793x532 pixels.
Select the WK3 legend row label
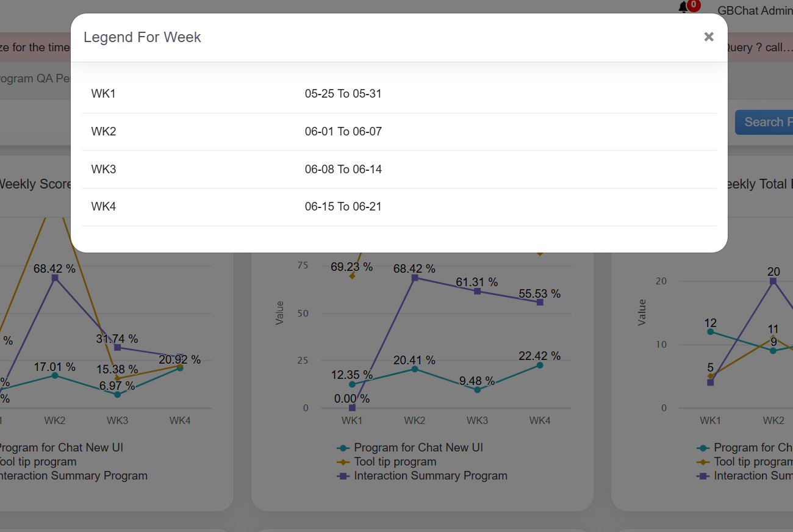(x=104, y=169)
